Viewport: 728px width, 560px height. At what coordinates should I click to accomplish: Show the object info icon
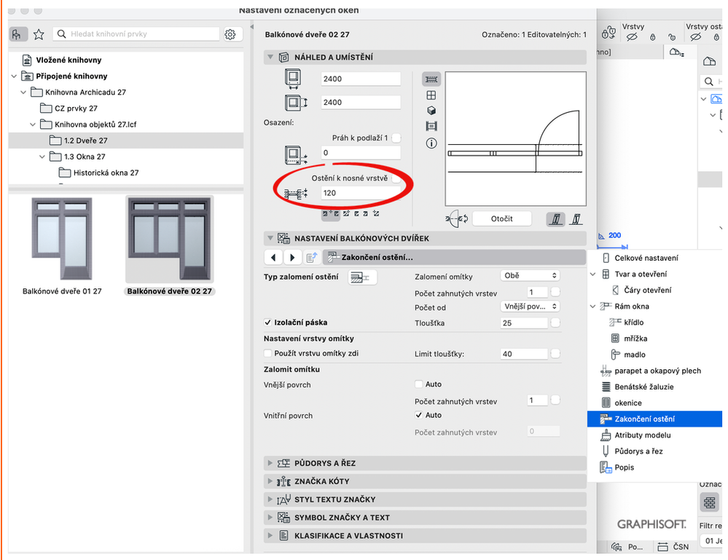coord(431,143)
